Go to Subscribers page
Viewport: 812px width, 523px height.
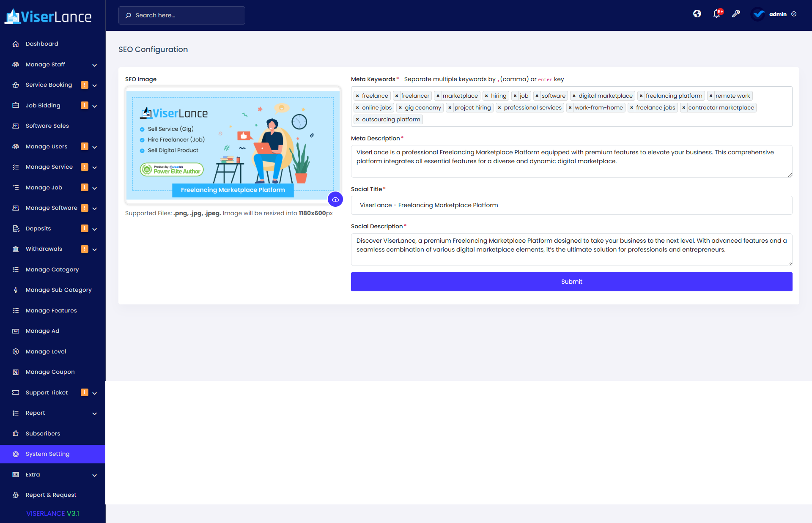43,433
